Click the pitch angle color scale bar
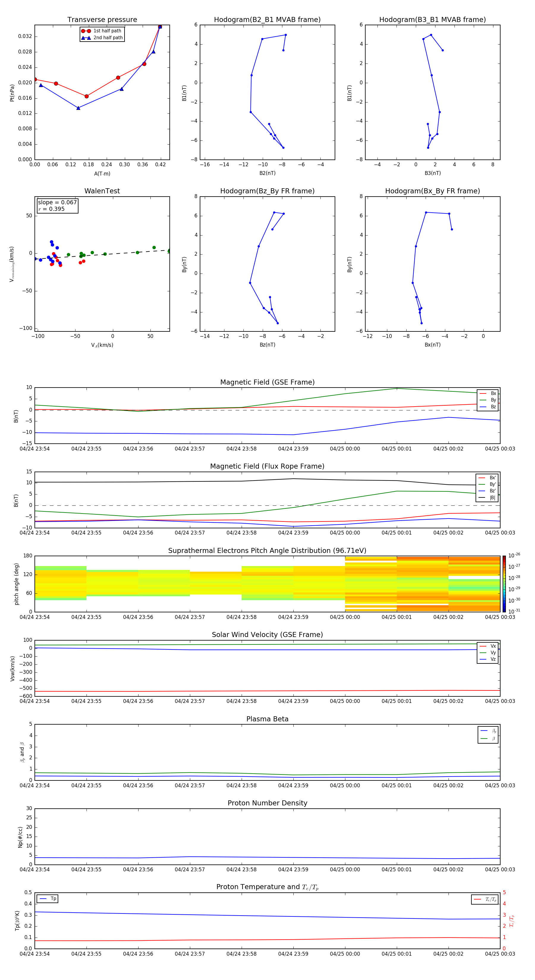Viewport: 535px width, 980px height. click(x=504, y=584)
